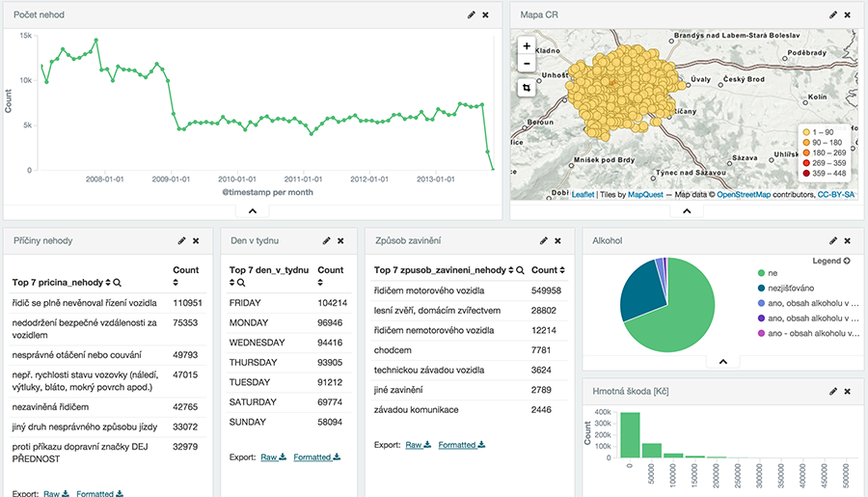Image resolution: width=868 pixels, height=497 pixels.
Task: Collapse the Počet nehod chart spy chevron
Action: click(x=253, y=211)
